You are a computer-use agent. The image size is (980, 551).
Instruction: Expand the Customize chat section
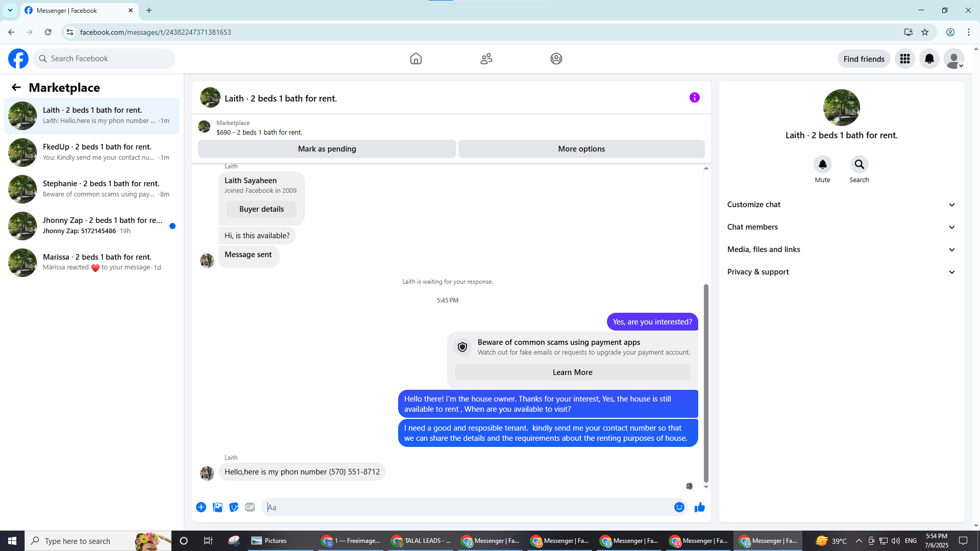click(841, 205)
